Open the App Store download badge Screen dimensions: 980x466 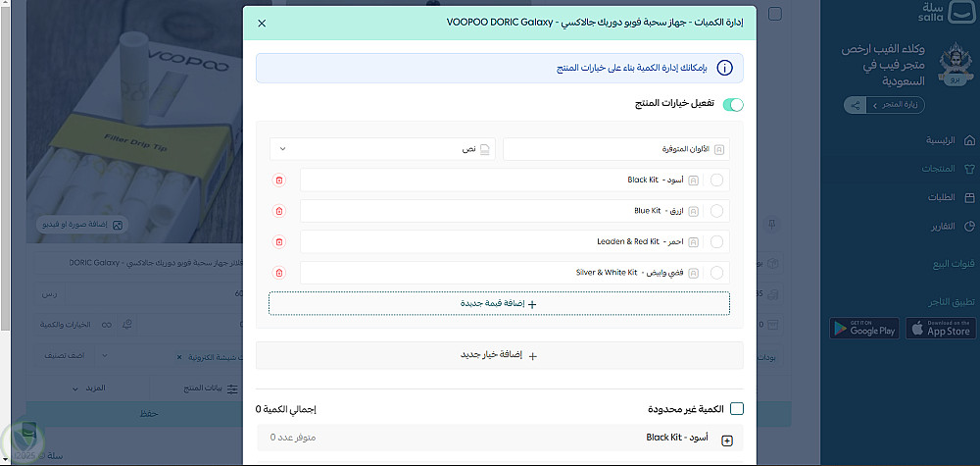point(941,329)
